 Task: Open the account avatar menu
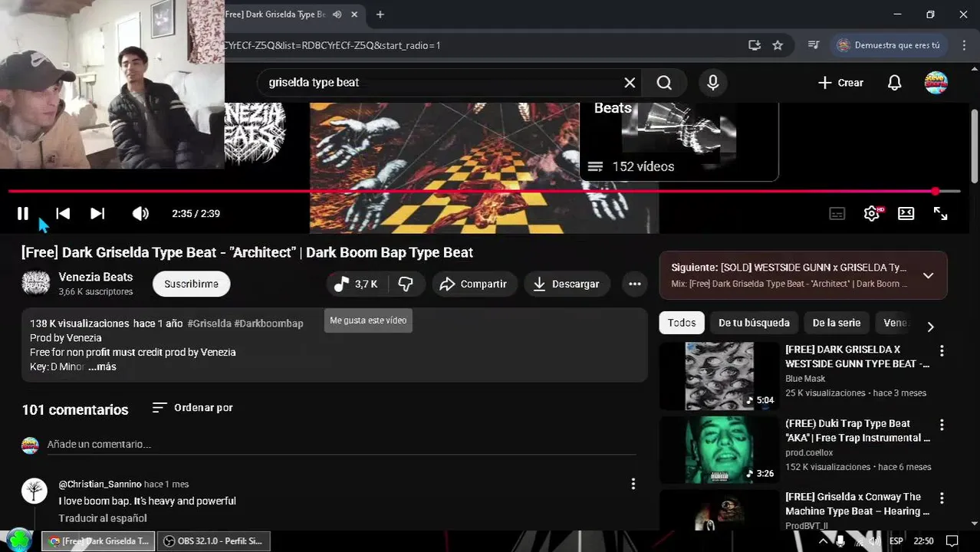point(936,83)
